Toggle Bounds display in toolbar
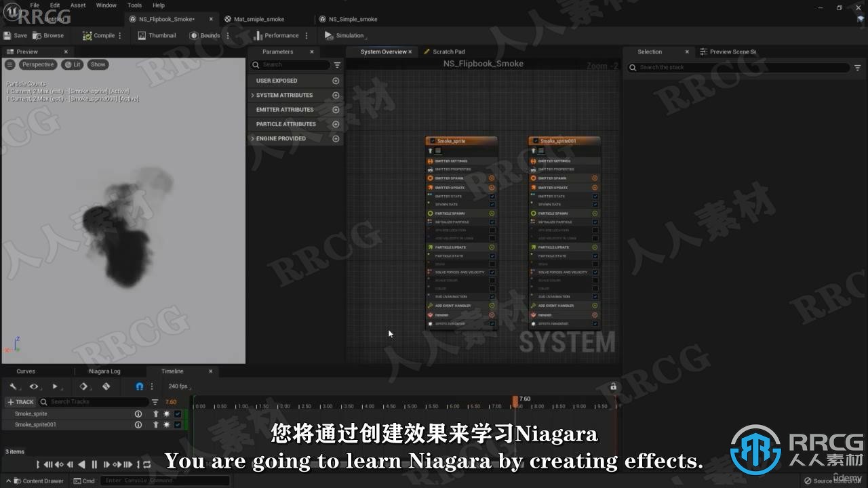868x488 pixels. click(205, 35)
